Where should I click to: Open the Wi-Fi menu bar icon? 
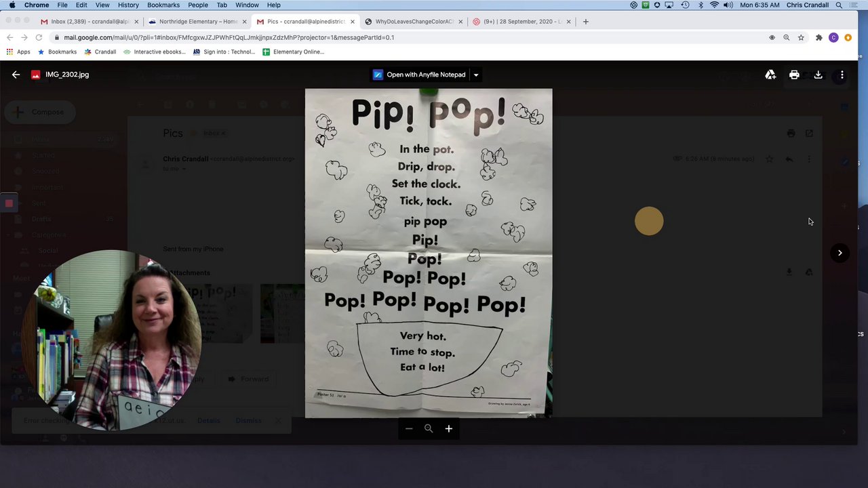[x=714, y=5]
